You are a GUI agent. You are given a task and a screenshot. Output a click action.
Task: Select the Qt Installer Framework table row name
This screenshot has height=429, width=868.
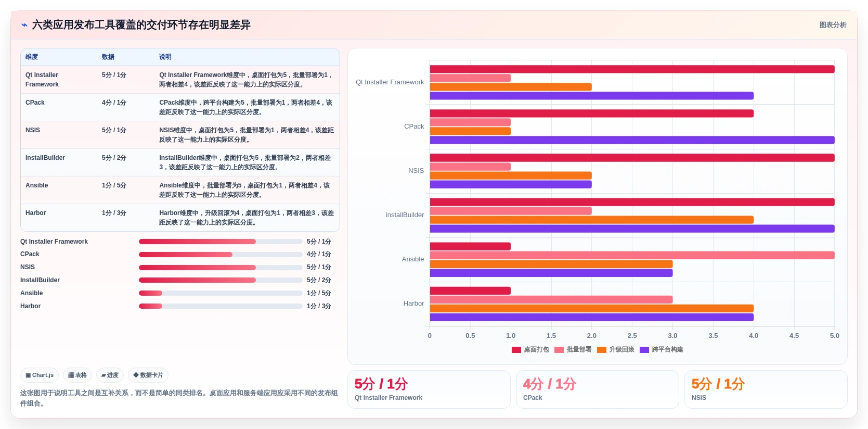coord(42,80)
